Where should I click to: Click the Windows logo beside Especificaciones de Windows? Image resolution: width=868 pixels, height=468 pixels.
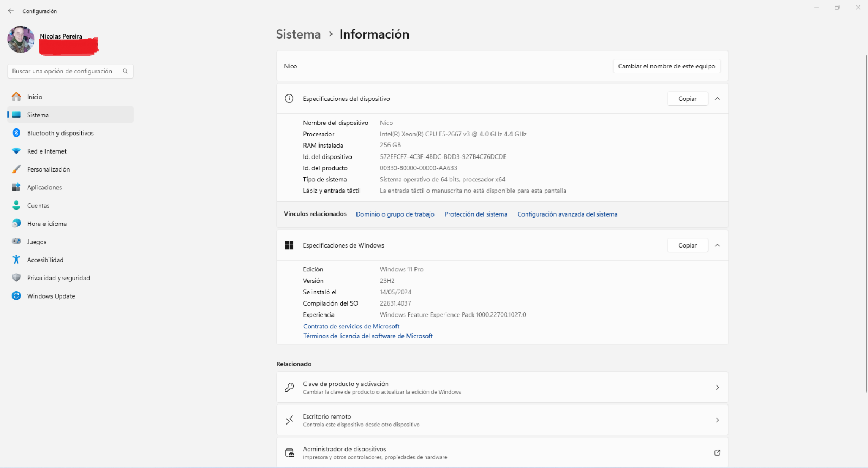pyautogui.click(x=289, y=245)
